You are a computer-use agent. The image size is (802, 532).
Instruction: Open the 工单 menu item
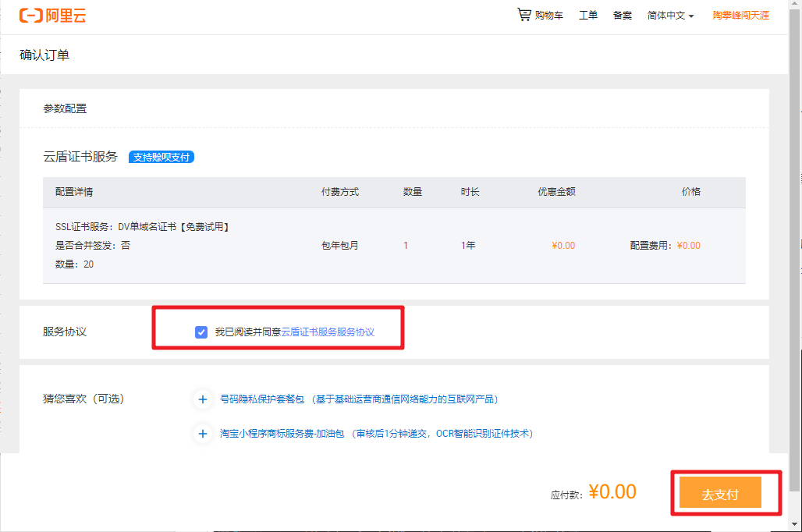(588, 16)
